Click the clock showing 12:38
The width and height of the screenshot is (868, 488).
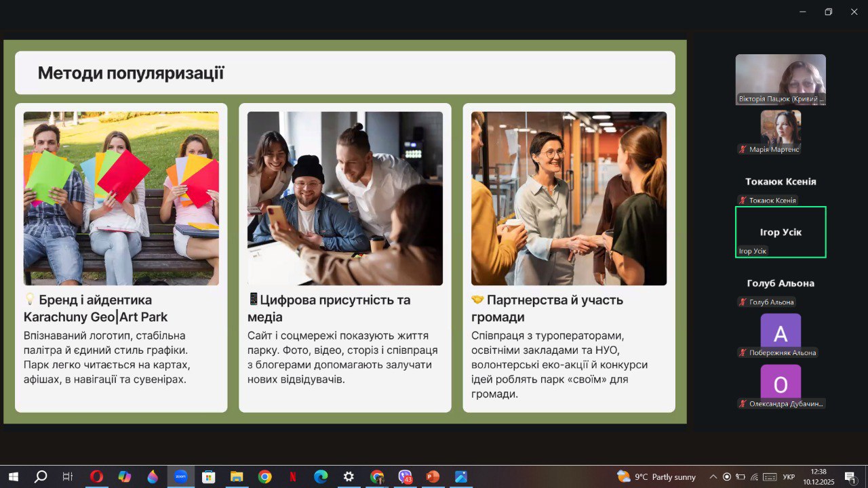tap(819, 476)
